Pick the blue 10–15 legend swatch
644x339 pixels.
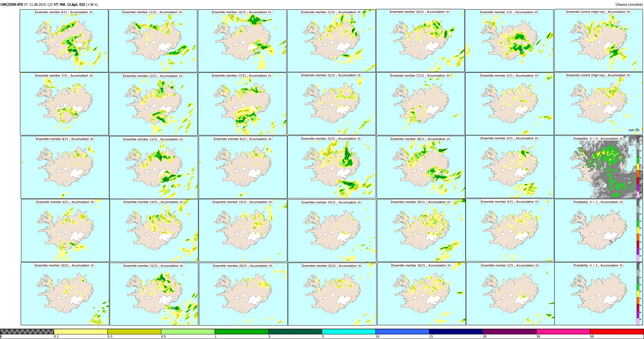tap(402, 332)
